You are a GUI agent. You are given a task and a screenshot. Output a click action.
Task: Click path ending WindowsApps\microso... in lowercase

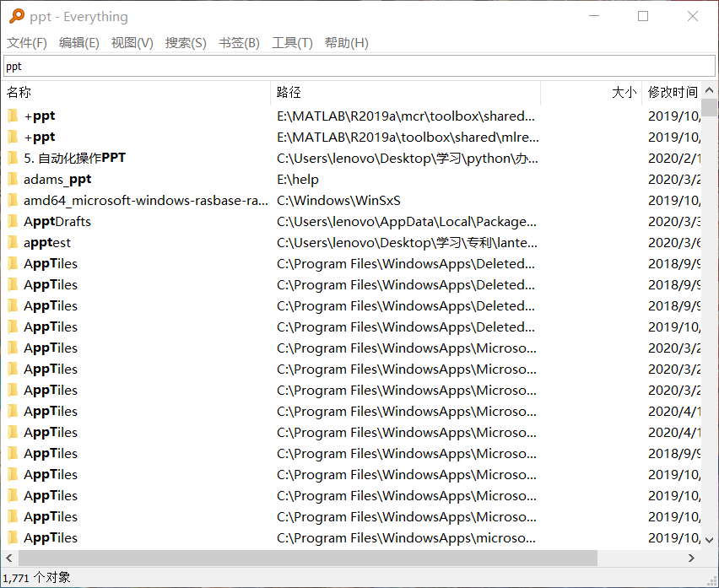[x=406, y=537]
